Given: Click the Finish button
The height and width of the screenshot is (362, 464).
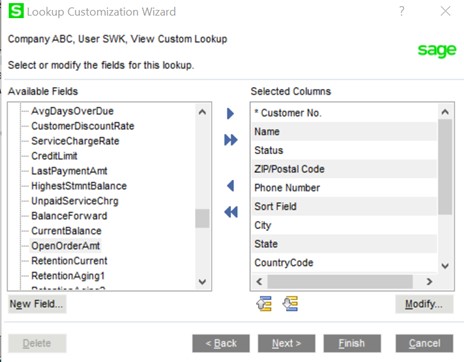Looking at the screenshot, I should point(352,343).
